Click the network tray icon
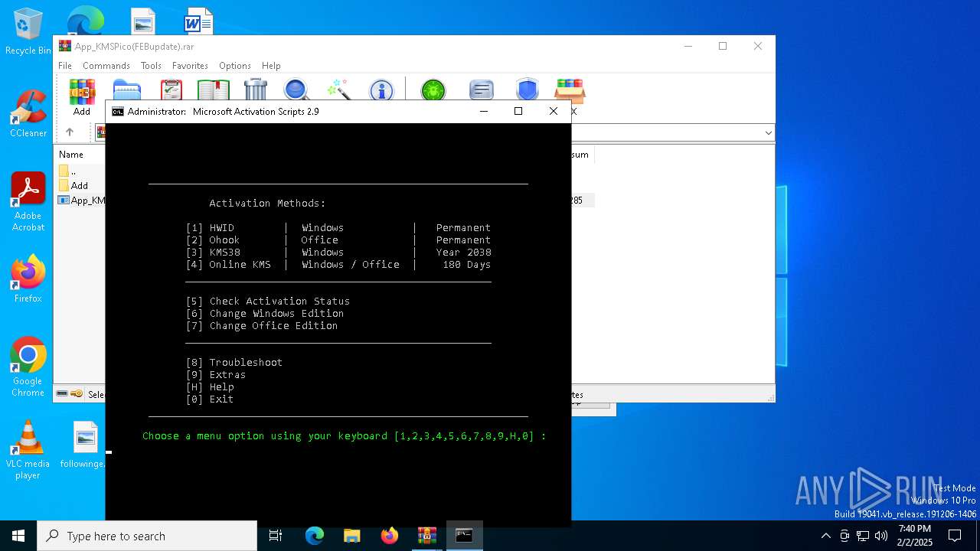980x551 pixels. pos(863,536)
